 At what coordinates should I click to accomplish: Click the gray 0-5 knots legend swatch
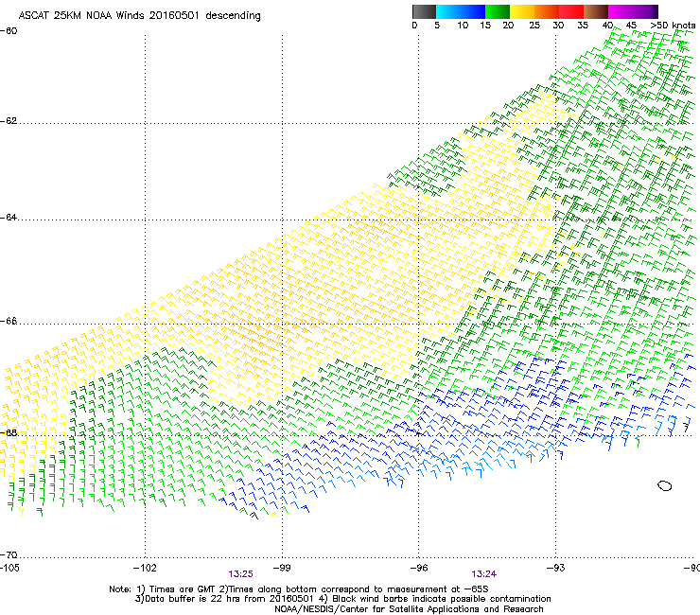pos(424,11)
